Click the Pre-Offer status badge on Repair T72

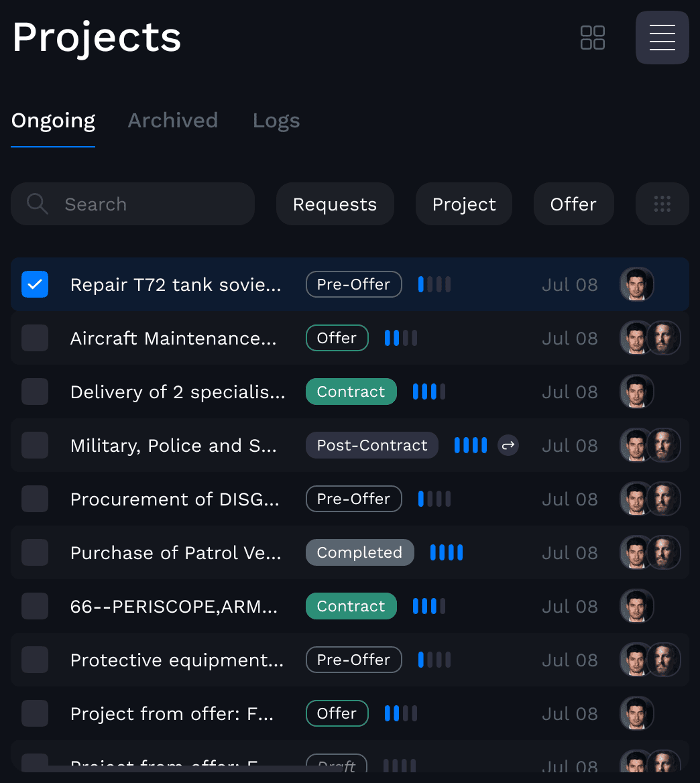tap(353, 284)
